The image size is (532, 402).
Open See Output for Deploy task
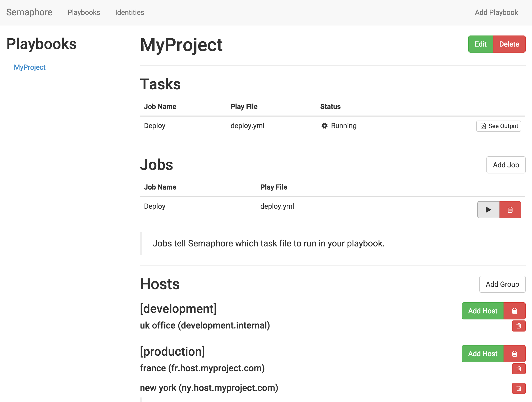[x=498, y=126]
